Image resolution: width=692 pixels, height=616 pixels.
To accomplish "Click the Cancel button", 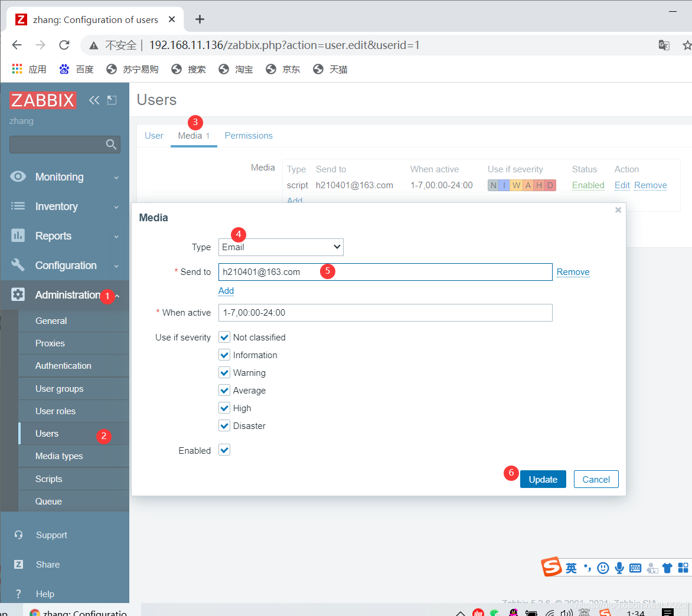I will point(596,479).
